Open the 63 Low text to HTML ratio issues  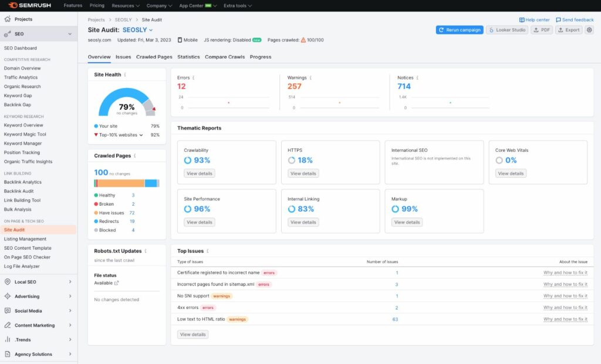point(395,319)
